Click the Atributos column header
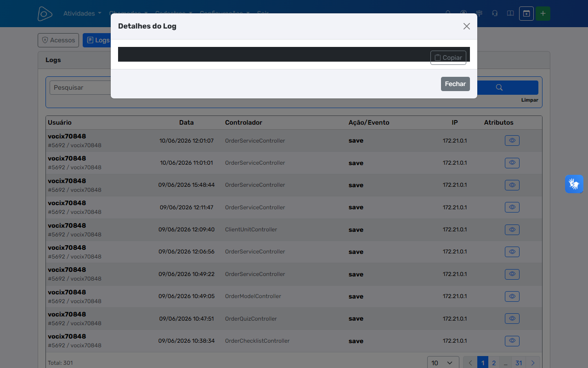 coord(499,123)
